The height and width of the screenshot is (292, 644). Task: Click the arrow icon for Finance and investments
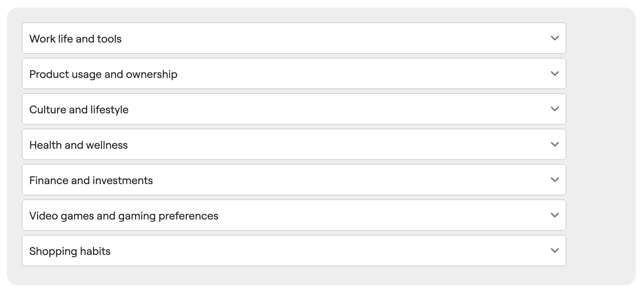tap(554, 180)
